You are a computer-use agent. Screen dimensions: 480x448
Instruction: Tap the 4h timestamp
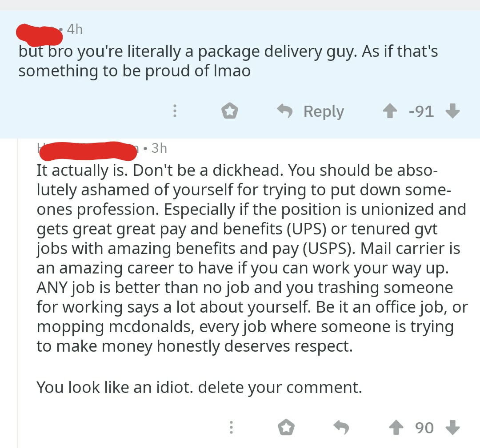[x=75, y=29]
